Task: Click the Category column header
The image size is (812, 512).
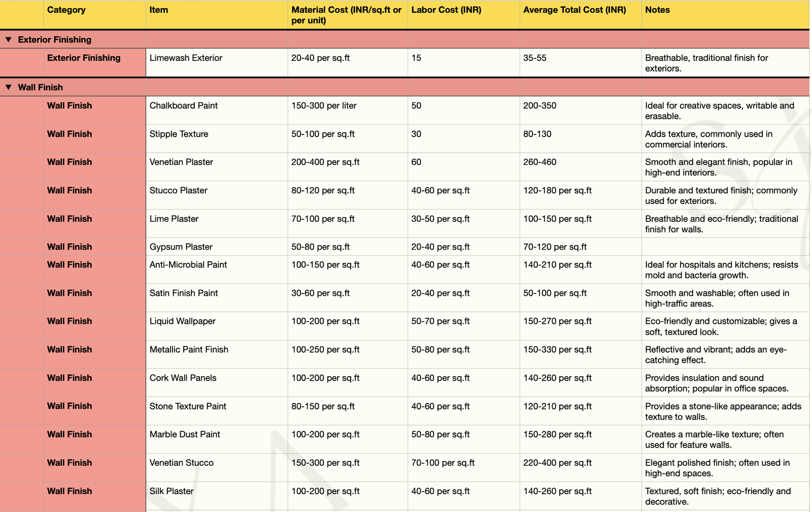Action: [66, 10]
